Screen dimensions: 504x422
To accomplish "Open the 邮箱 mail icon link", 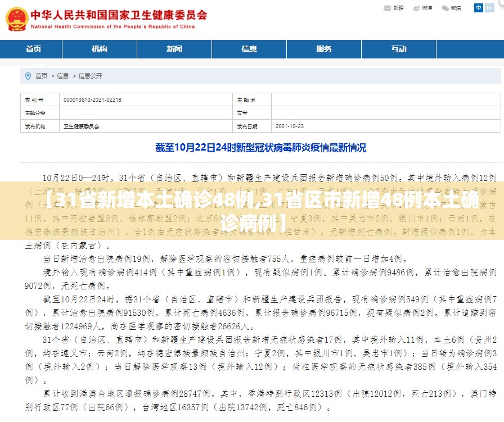I will click(394, 8).
